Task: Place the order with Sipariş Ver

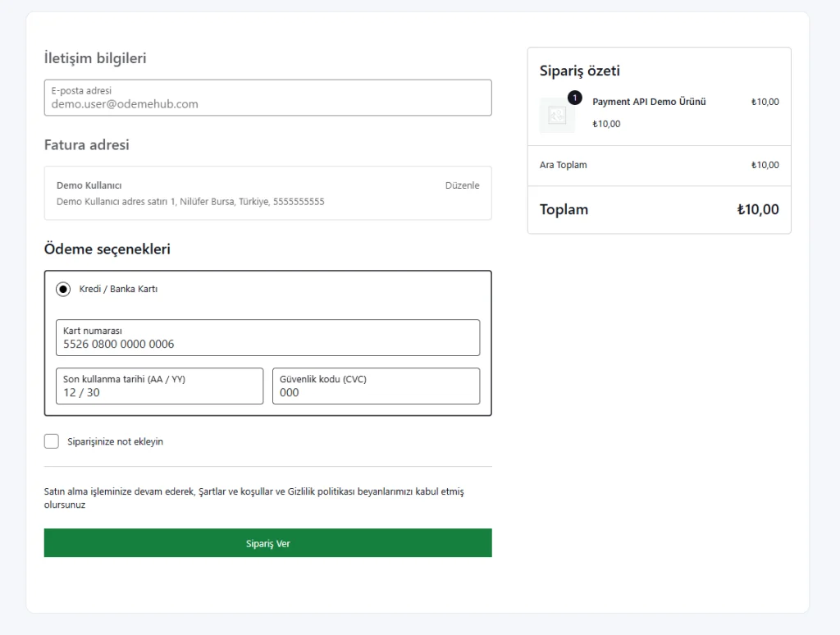Action: (268, 543)
